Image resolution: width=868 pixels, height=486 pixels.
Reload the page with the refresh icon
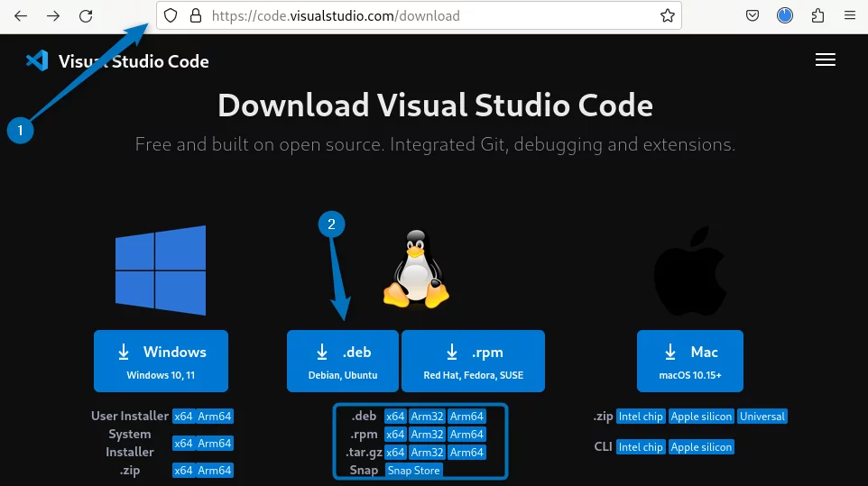(x=86, y=16)
